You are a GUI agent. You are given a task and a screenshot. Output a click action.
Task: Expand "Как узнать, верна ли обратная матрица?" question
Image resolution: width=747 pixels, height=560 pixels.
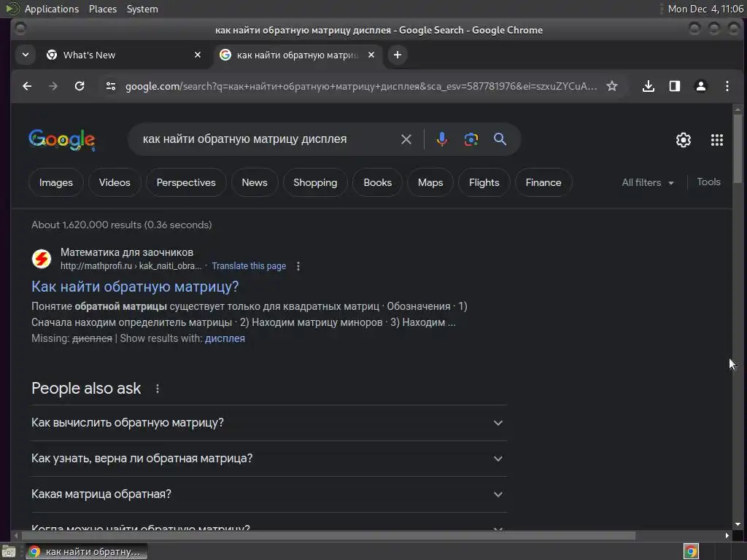(269, 459)
